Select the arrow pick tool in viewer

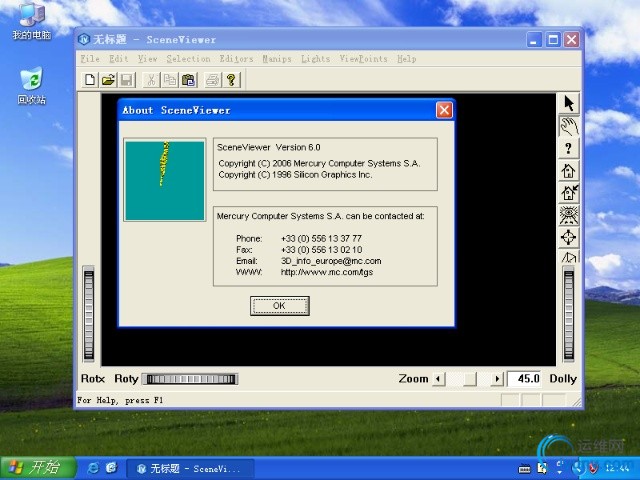[x=569, y=104]
